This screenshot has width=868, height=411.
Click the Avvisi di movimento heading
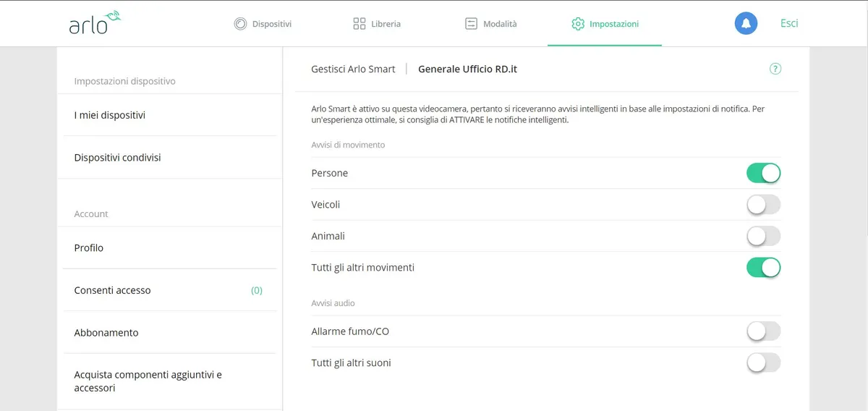(x=348, y=145)
